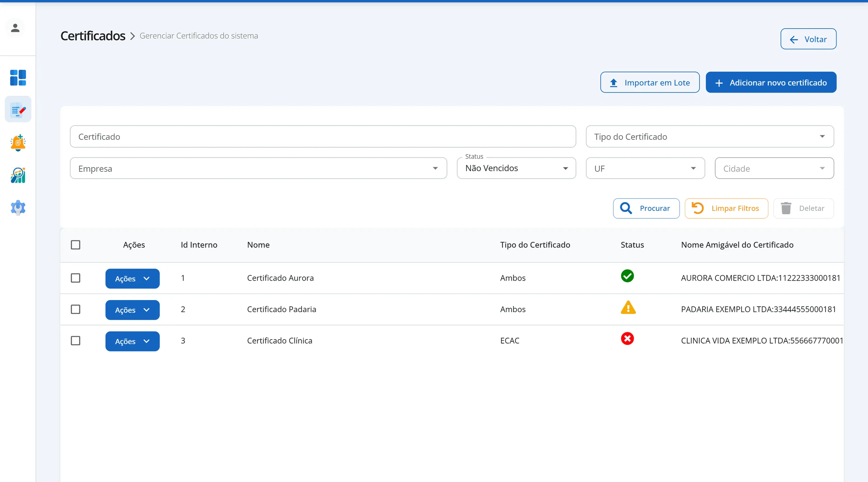This screenshot has width=868, height=482.
Task: Click the PADARIA EXEMPLO LTDA friendly name cell
Action: point(758,309)
